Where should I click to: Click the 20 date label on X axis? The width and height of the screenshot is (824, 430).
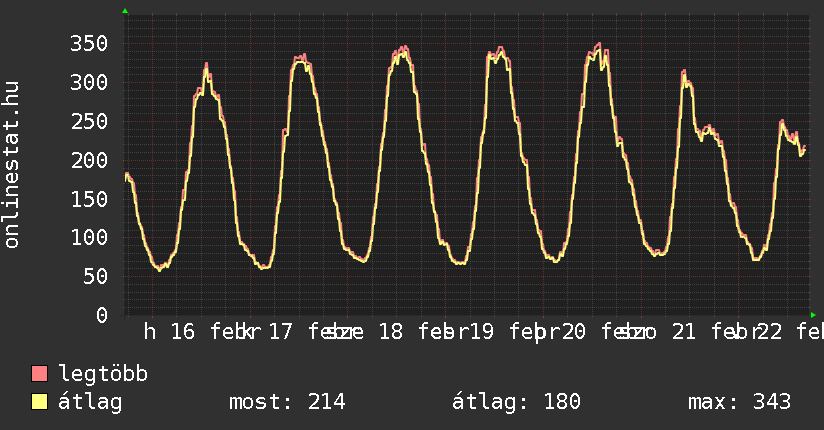(x=573, y=332)
